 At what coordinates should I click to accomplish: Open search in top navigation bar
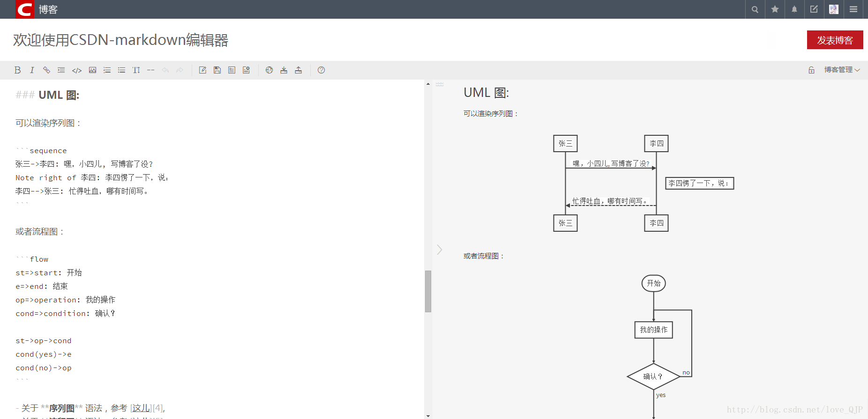[x=755, y=9]
